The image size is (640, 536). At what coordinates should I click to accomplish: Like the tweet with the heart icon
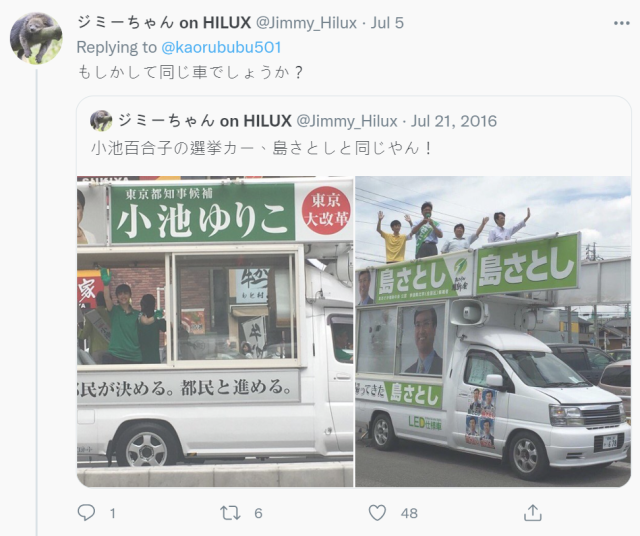point(377,513)
